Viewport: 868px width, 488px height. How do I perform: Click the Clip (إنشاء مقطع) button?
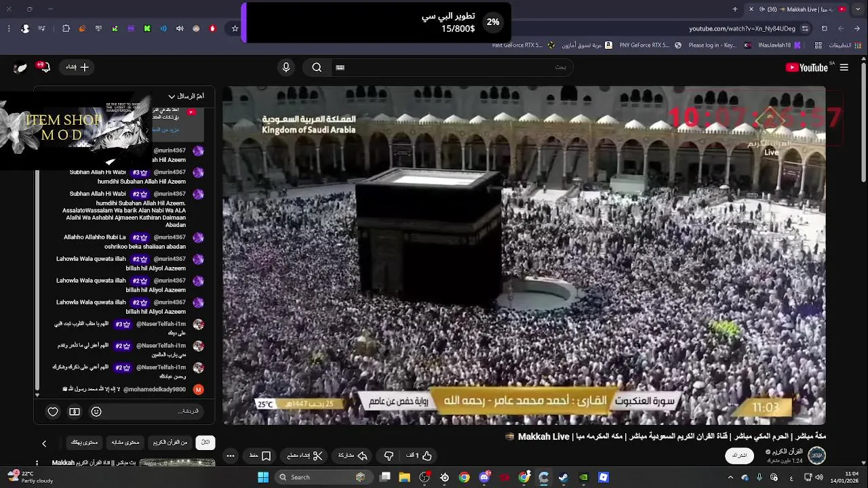(x=305, y=455)
